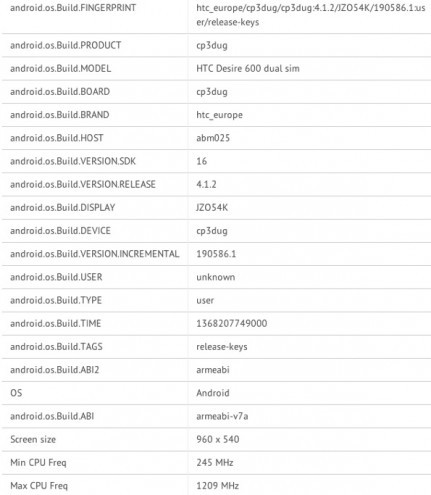The width and height of the screenshot is (431, 495).
Task: Select the 190586.1 incremental version value
Action: tap(216, 254)
